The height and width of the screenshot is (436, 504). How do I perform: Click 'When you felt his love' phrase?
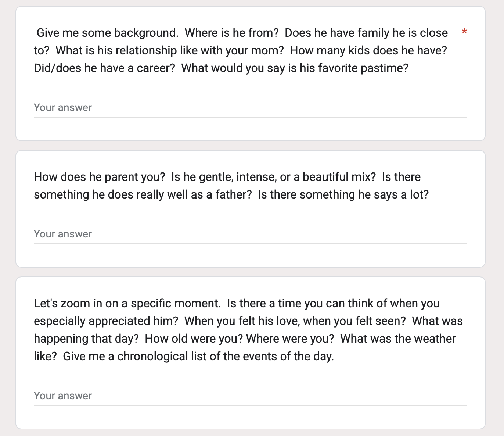pyautogui.click(x=242, y=321)
